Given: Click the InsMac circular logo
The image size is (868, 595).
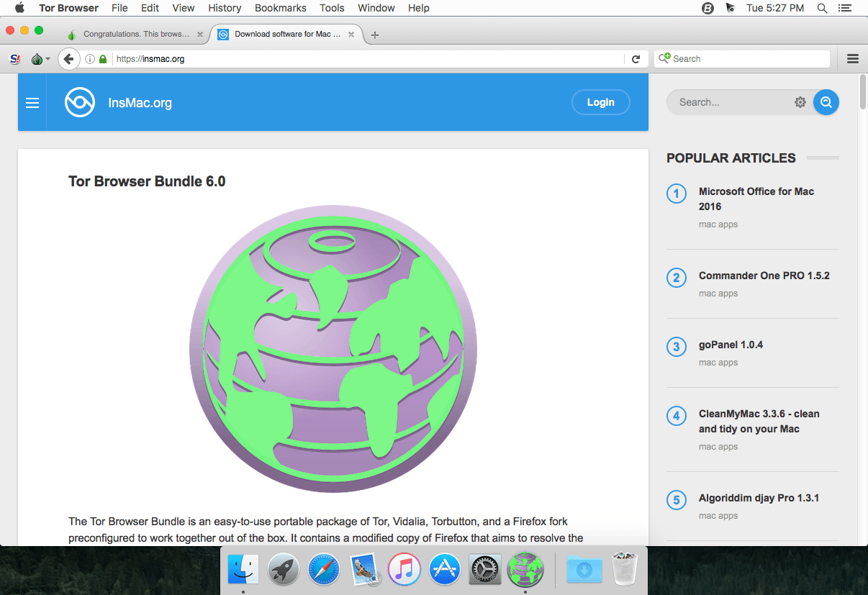Looking at the screenshot, I should pos(80,102).
